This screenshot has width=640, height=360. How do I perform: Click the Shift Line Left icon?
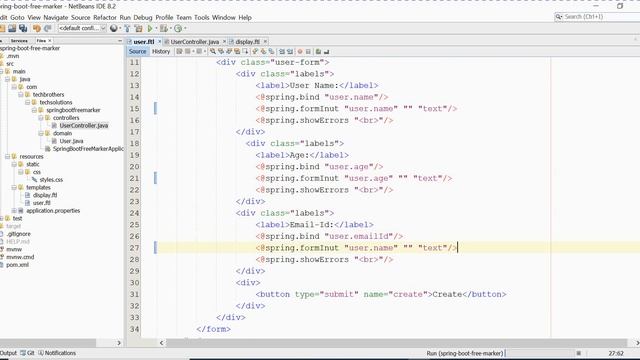click(282, 51)
